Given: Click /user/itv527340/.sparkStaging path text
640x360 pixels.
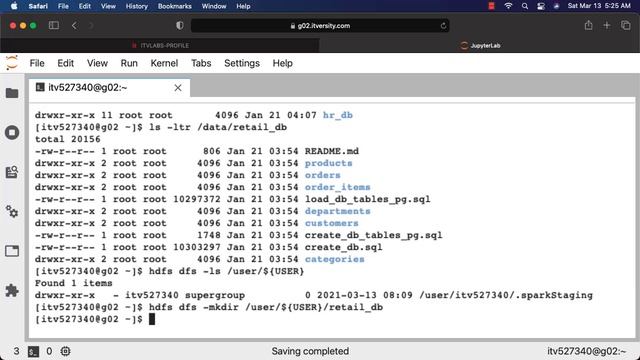Looking at the screenshot, I should coord(506,295).
